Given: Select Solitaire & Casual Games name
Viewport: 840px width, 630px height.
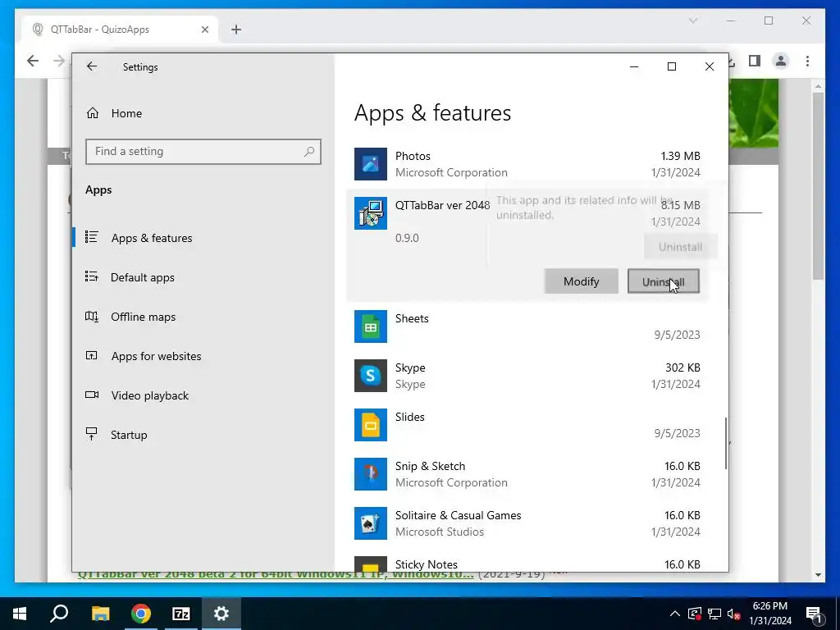Looking at the screenshot, I should tap(458, 515).
